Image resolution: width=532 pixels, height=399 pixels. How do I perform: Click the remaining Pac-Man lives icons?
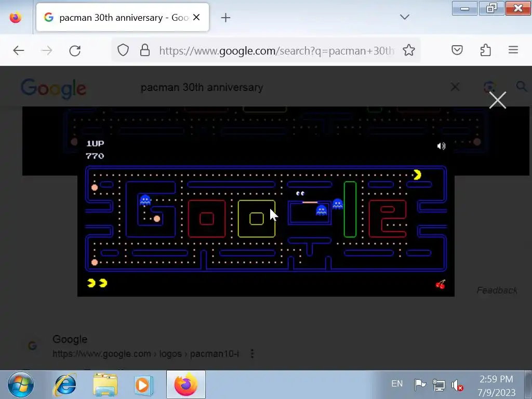(97, 283)
